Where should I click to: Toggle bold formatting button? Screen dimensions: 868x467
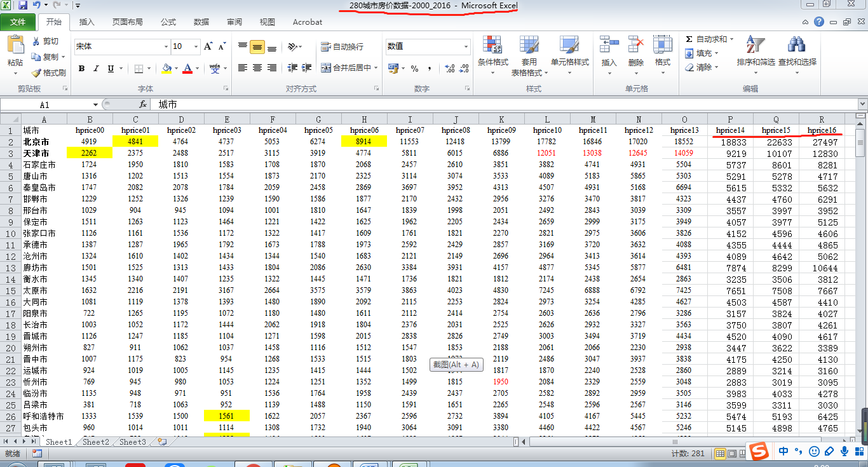[x=81, y=69]
